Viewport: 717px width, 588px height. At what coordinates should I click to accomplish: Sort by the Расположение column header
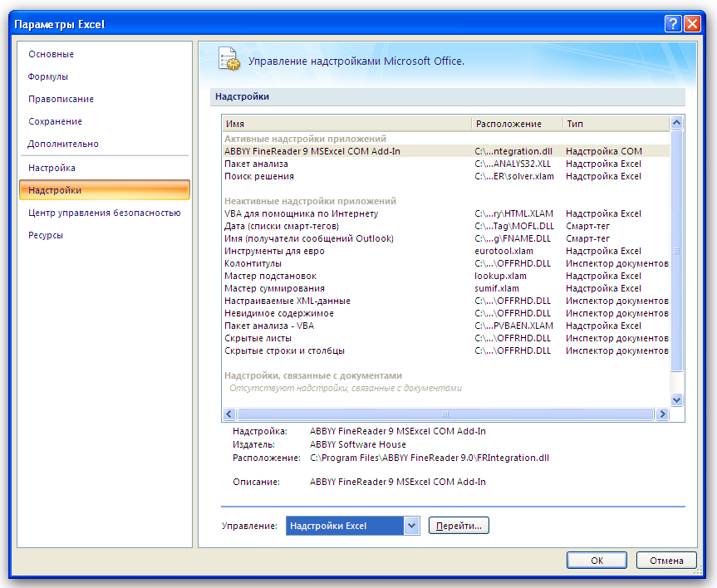point(517,124)
